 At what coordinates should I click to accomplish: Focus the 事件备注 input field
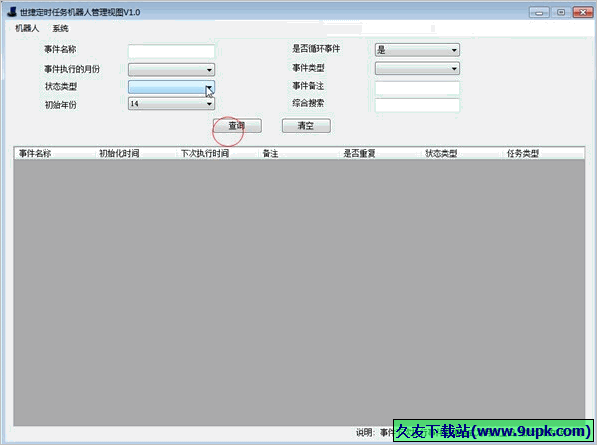tap(417, 88)
